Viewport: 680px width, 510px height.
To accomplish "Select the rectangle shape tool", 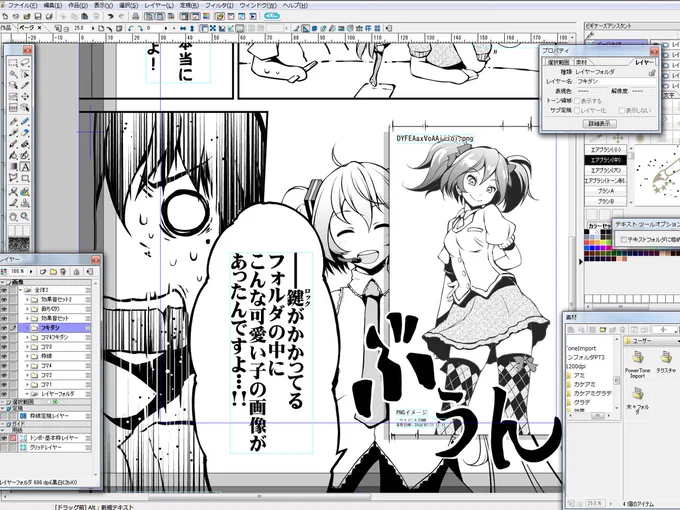I will [25, 178].
